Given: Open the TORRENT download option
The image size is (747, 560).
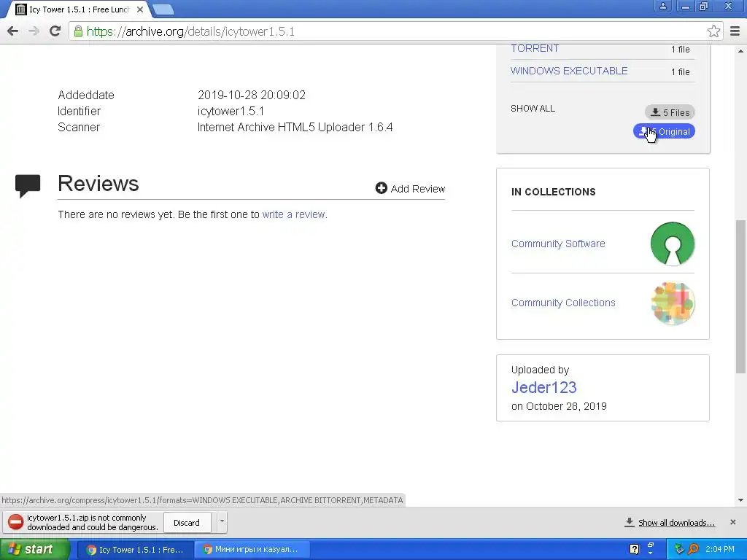Looking at the screenshot, I should pyautogui.click(x=535, y=49).
